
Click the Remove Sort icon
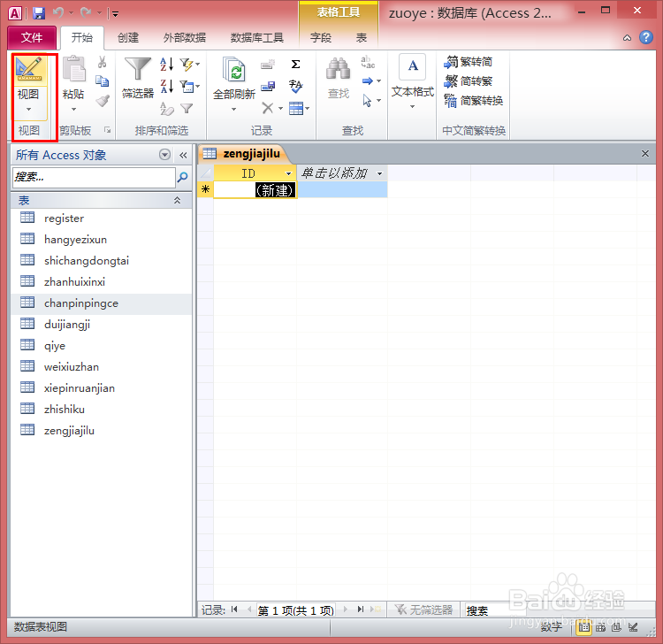coord(166,109)
